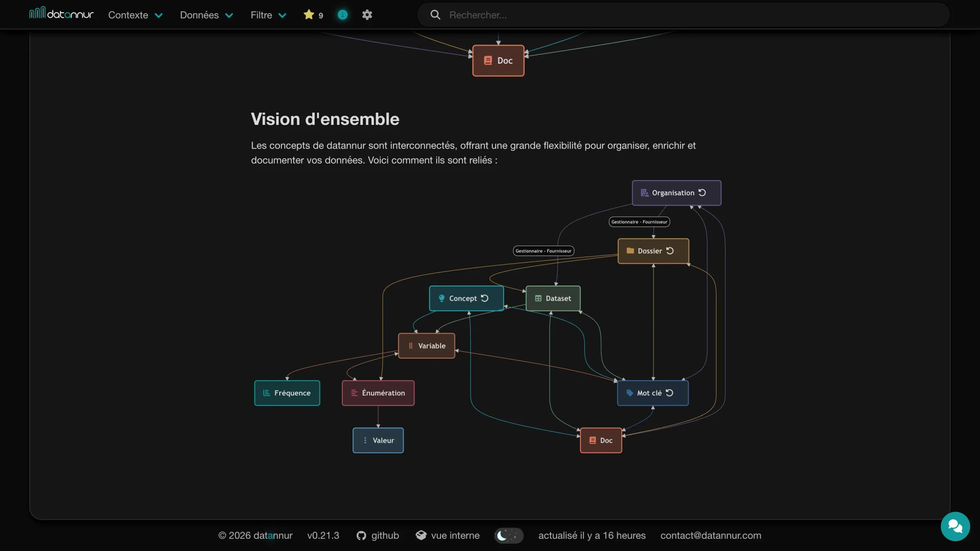Click the vue interne box icon

pos(421,535)
